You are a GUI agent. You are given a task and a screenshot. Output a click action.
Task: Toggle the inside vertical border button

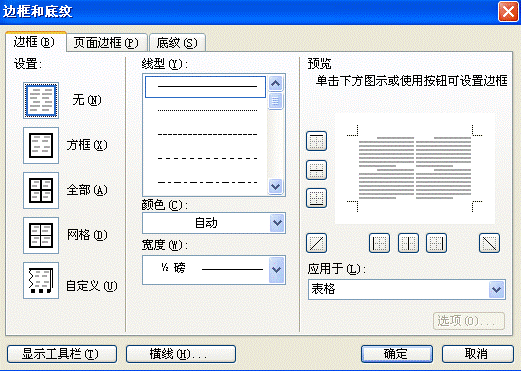[x=408, y=243]
